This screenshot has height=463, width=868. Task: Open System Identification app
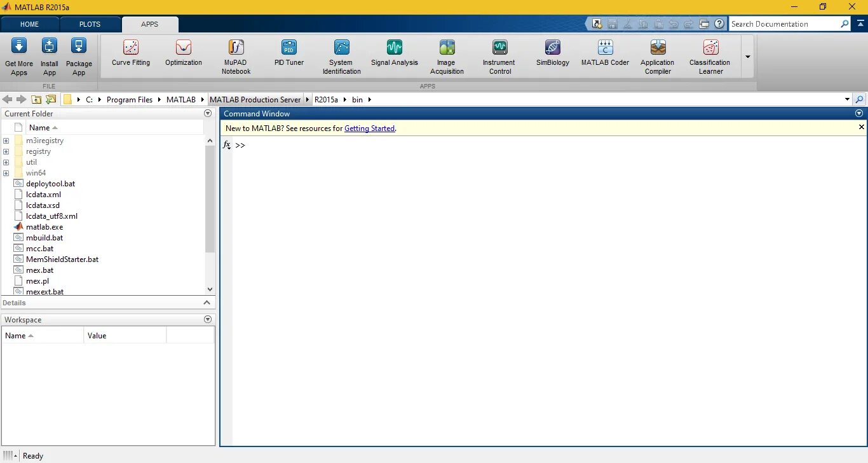point(342,57)
